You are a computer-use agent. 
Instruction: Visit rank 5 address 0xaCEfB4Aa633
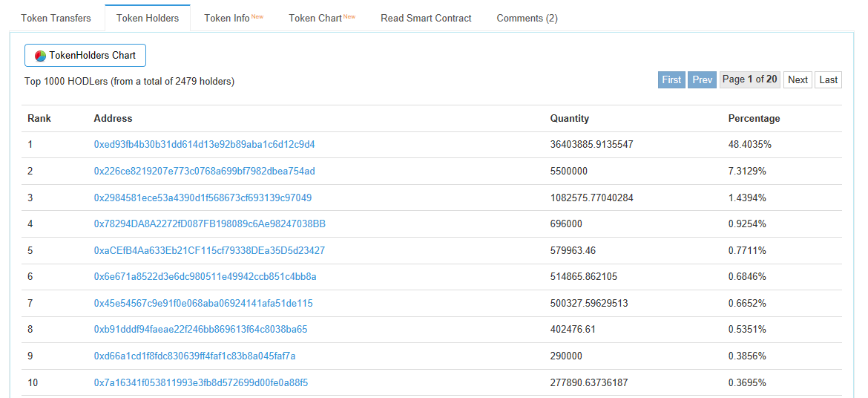tap(209, 250)
